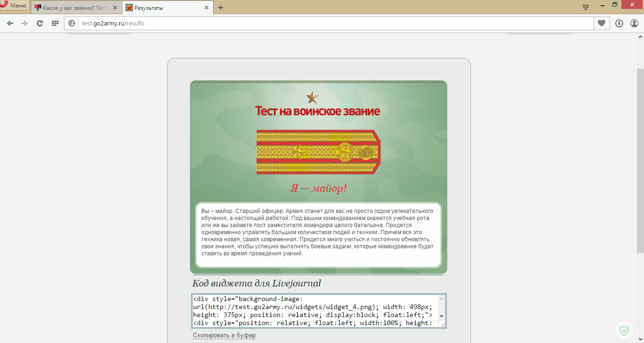The image size is (644, 343).
Task: Click the down arrow of the code textarea scrollbar
Action: pyautogui.click(x=442, y=316)
